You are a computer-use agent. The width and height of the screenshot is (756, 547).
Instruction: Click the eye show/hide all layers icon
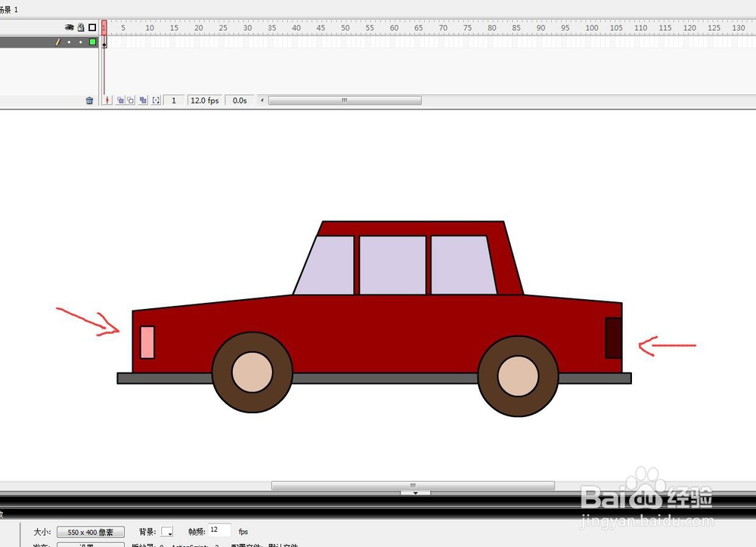point(70,27)
